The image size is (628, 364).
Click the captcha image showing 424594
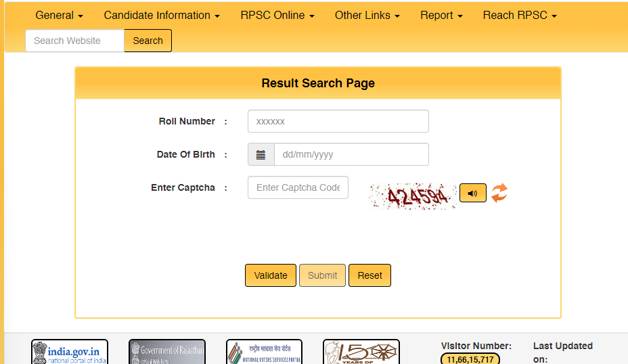[412, 196]
